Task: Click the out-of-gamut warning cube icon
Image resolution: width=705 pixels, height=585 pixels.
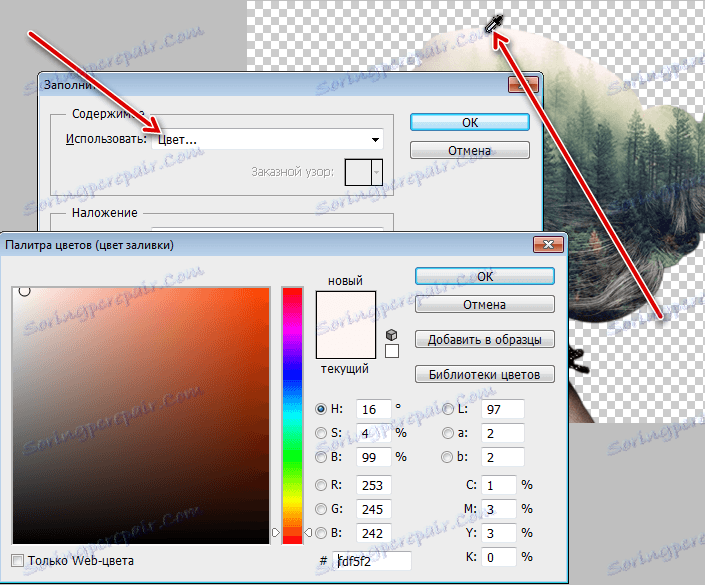Action: coord(392,335)
